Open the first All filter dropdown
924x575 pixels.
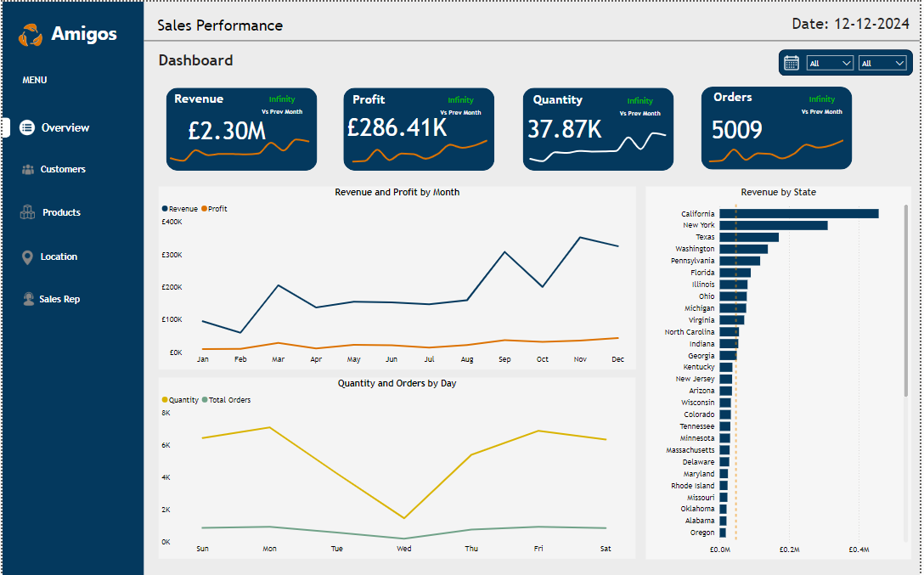click(830, 62)
